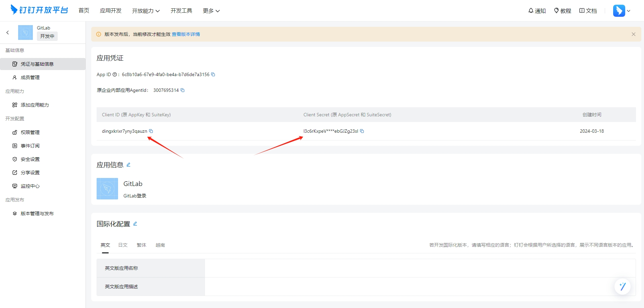644x308 pixels.
Task: Go back with the left chevron arrow
Action: click(8, 33)
